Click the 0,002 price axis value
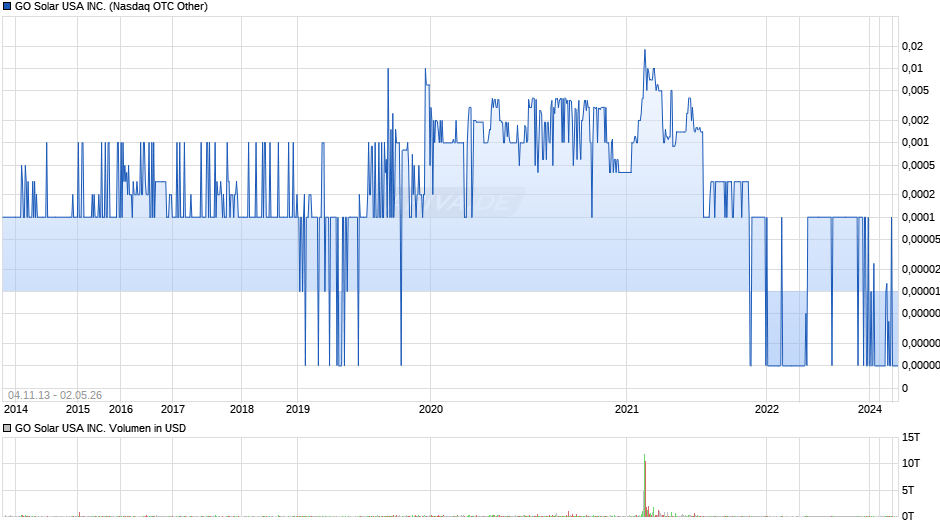The width and height of the screenshot is (940, 526). (x=915, y=120)
